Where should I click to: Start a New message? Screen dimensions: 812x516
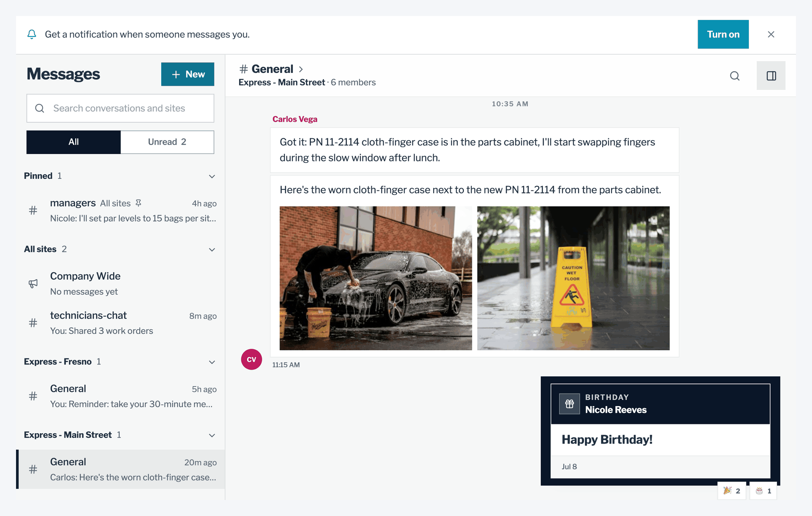point(187,74)
